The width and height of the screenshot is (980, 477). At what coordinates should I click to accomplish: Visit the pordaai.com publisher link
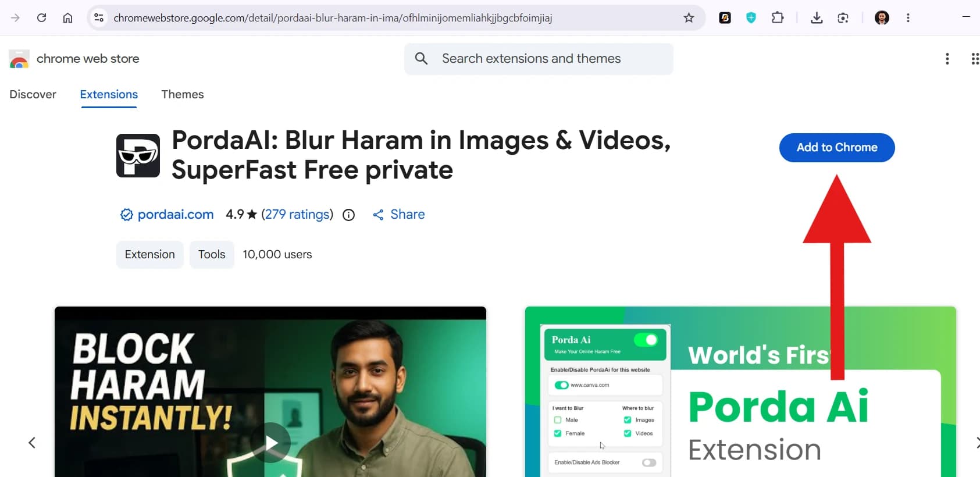[176, 214]
